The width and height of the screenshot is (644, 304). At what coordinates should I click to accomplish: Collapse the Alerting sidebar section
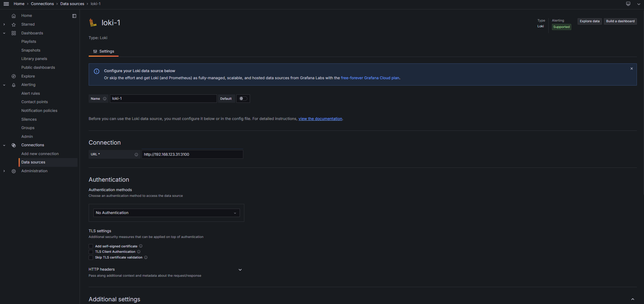click(x=4, y=85)
